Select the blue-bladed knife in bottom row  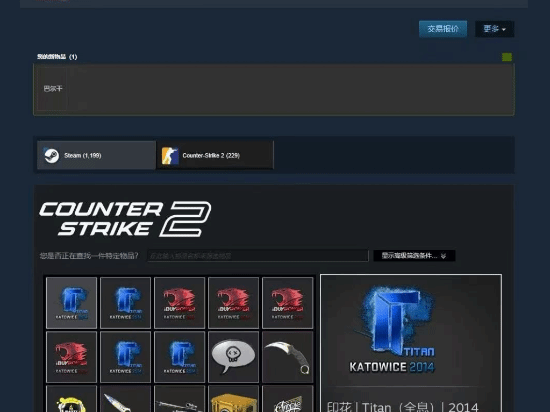coord(126,399)
